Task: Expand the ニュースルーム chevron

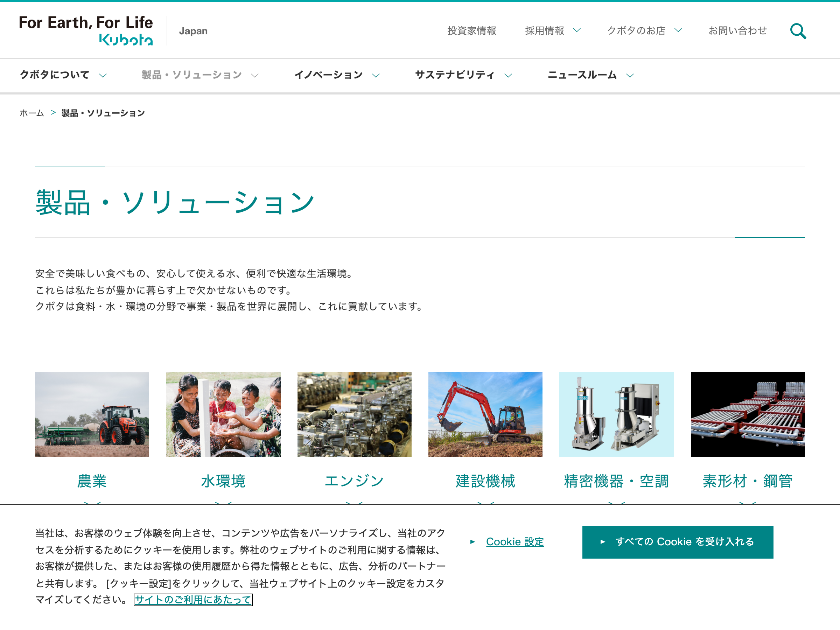Action: pos(630,76)
